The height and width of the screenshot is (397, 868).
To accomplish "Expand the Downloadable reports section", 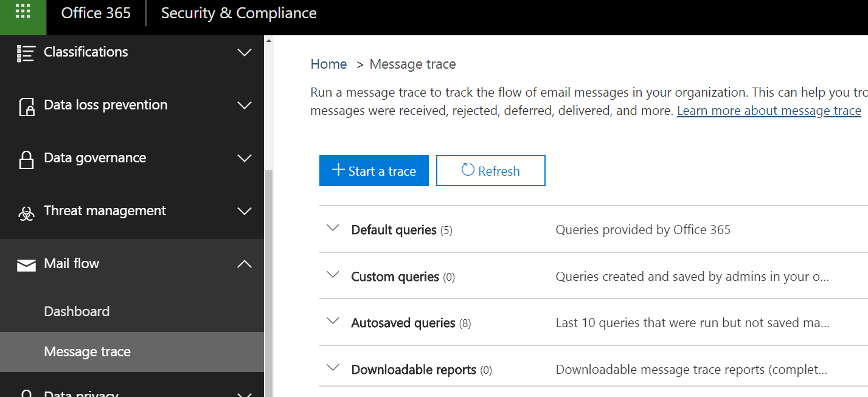I will point(333,367).
